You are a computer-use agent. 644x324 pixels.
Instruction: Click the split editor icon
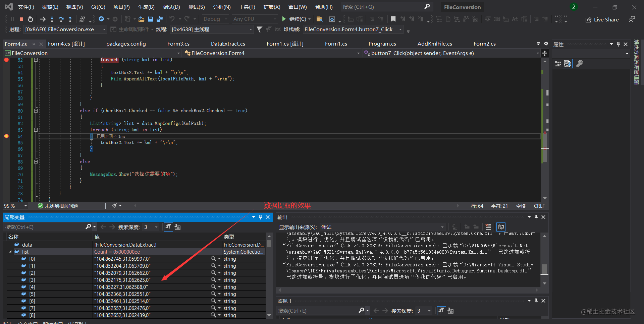545,53
